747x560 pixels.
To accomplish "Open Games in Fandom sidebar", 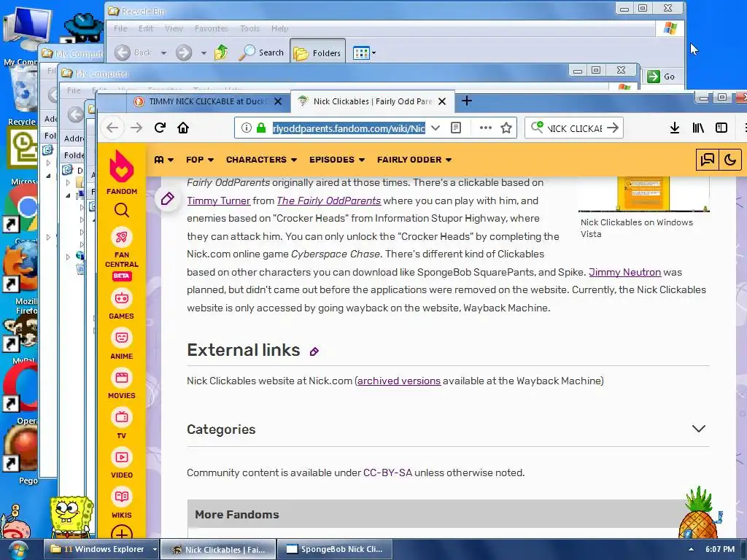I will [x=122, y=305].
